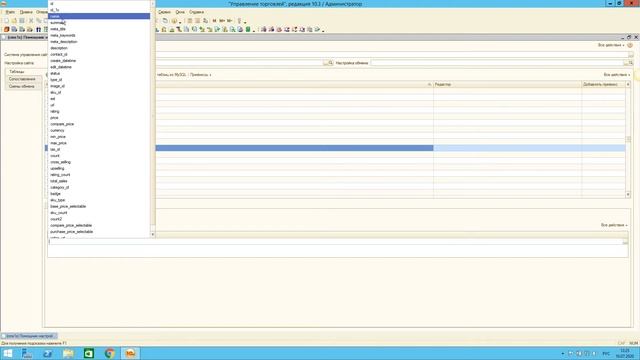Open File Explorer from the taskbar
640x360 pixels.
coord(68,353)
